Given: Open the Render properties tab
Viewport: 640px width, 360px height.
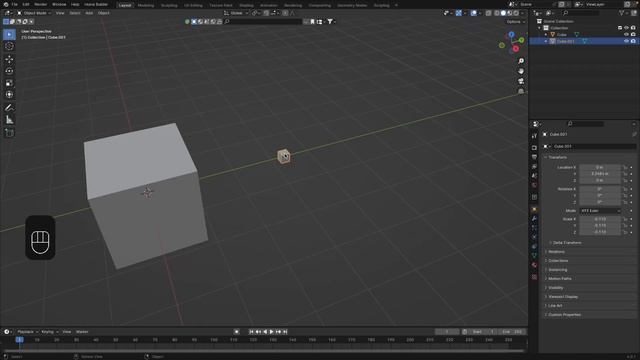Looking at the screenshot, I should point(534,147).
